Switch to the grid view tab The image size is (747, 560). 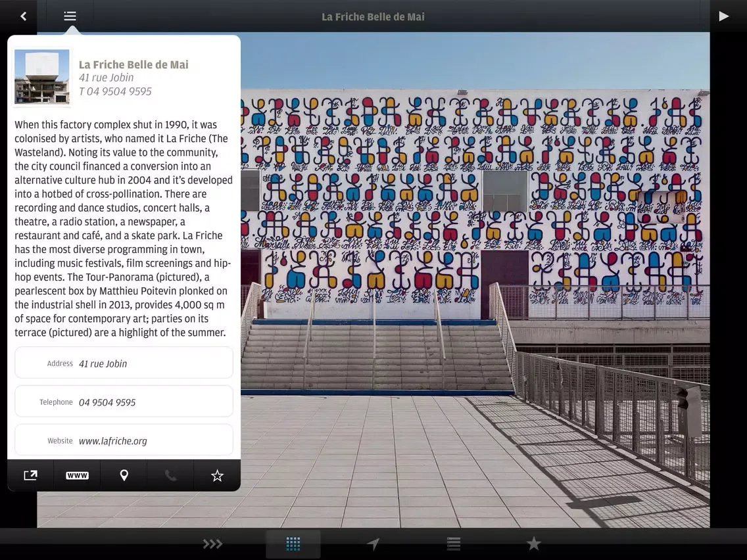click(x=293, y=544)
